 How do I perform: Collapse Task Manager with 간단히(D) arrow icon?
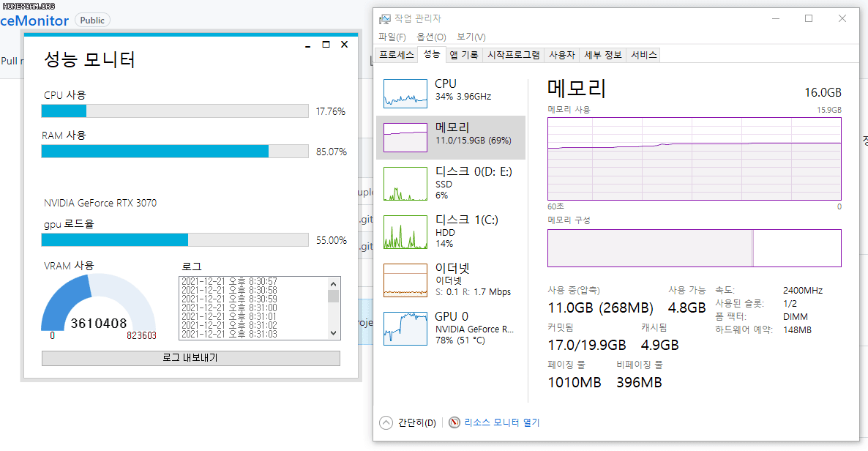(x=386, y=422)
